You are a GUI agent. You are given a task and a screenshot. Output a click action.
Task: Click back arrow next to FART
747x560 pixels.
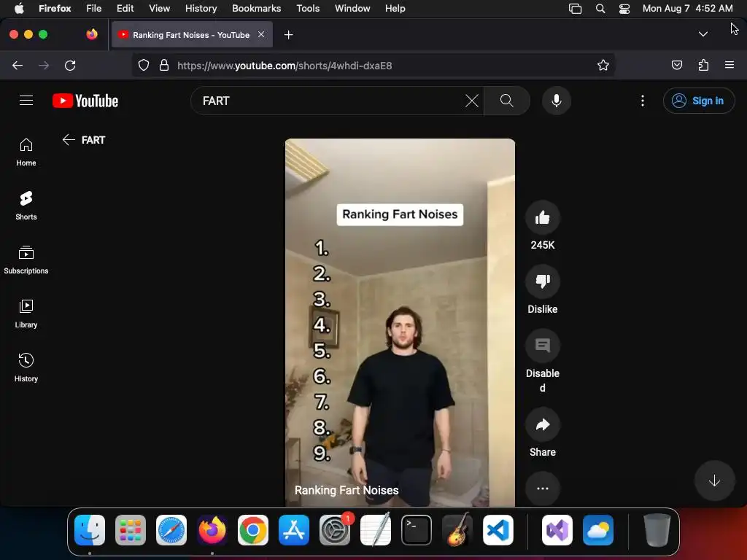coord(69,139)
